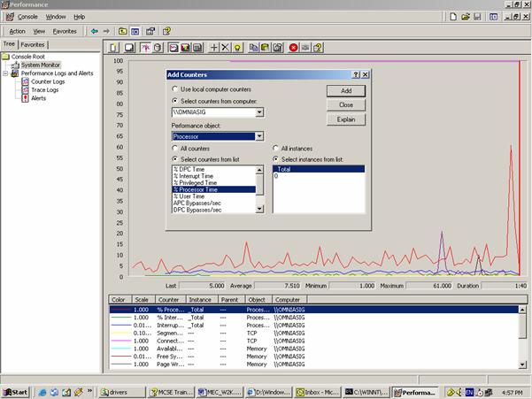Click the Freeze Display red icon
532x399 pixels.
click(293, 47)
